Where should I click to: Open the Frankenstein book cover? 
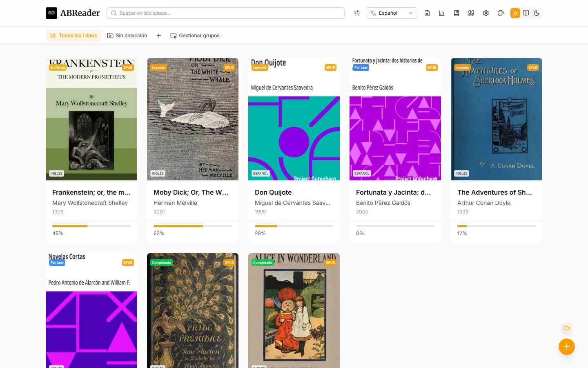(x=91, y=119)
